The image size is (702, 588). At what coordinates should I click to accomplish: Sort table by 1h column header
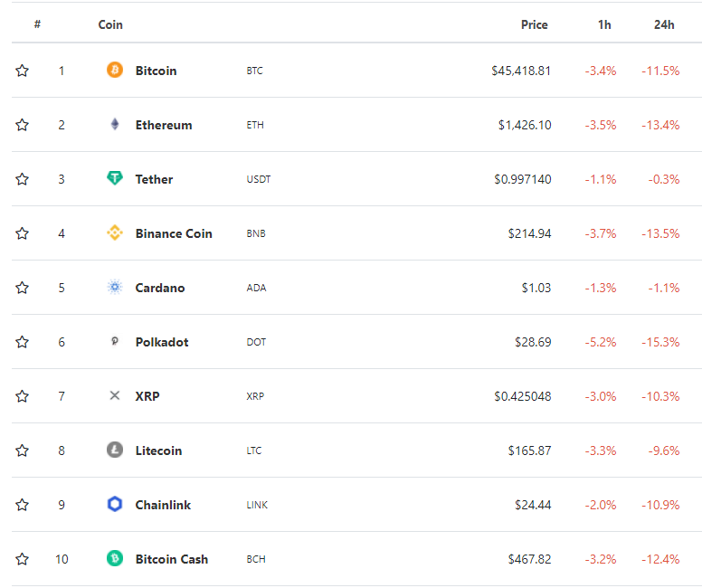click(x=604, y=24)
